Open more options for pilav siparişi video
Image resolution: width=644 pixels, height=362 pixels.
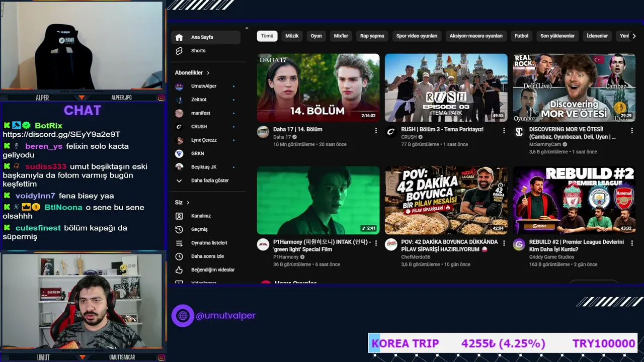tap(504, 243)
